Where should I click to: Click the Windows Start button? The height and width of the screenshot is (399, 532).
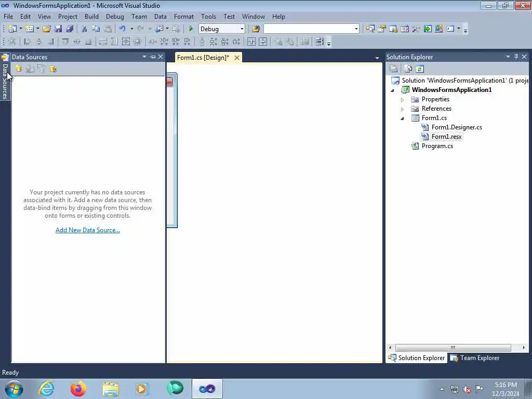(x=14, y=389)
